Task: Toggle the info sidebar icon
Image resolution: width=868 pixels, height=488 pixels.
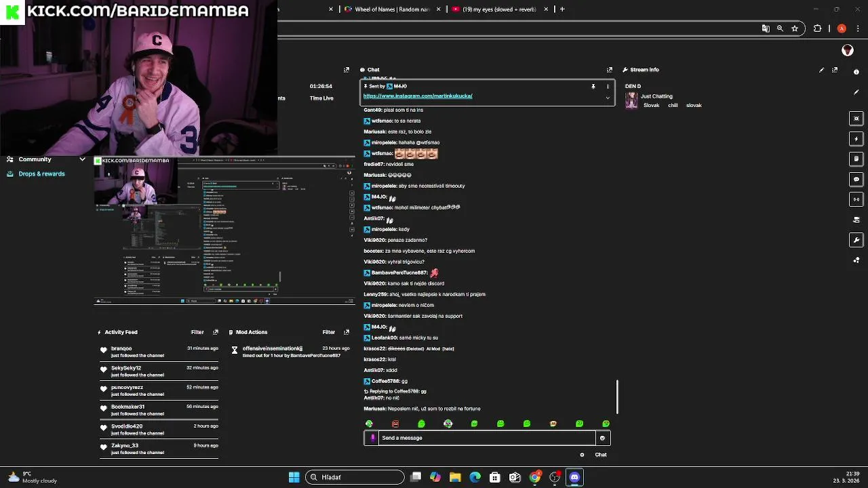Action: 856,72
